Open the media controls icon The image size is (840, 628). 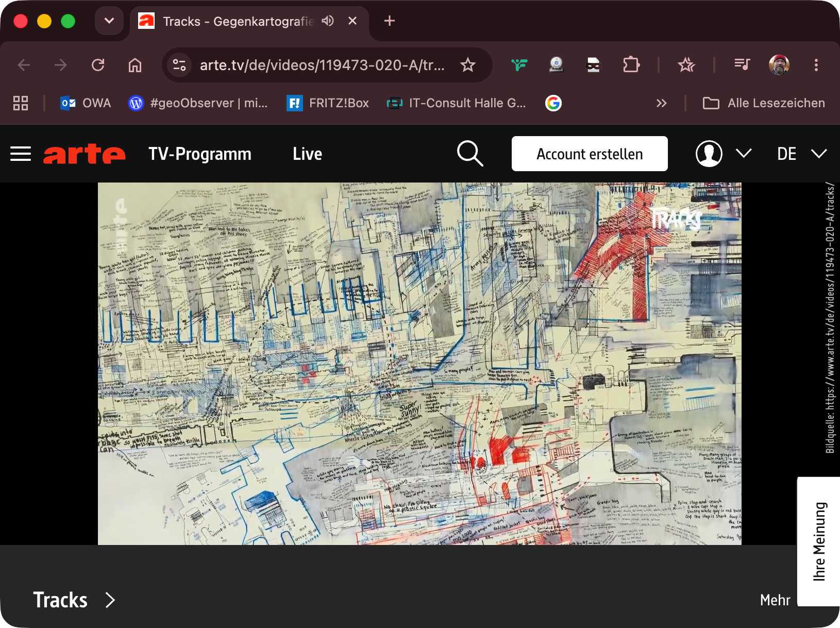(742, 65)
